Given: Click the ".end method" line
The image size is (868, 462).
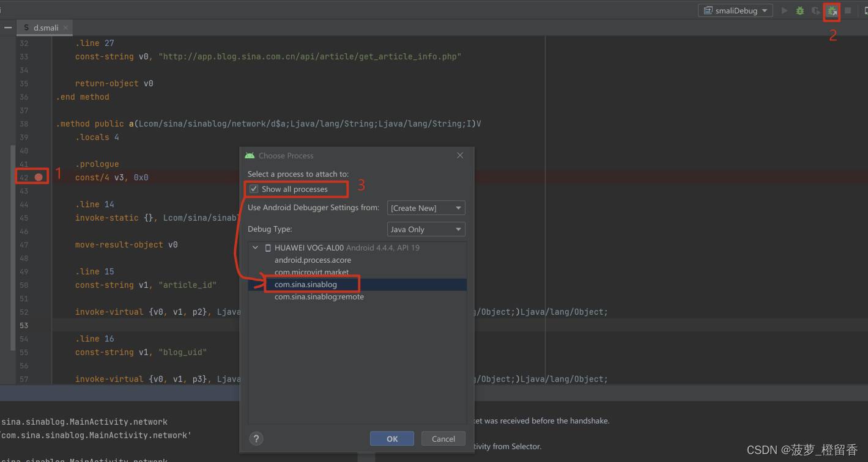Looking at the screenshot, I should [x=83, y=97].
